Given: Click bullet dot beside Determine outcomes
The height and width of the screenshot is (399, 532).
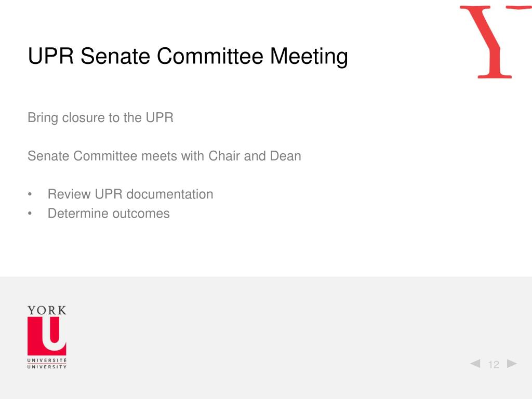Looking at the screenshot, I should coord(30,214).
